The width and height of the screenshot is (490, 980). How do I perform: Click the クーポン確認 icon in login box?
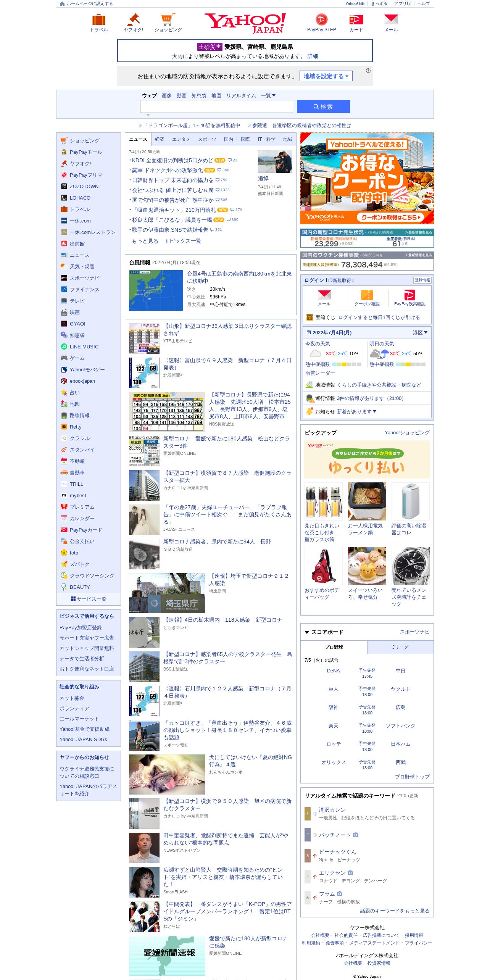[x=367, y=295]
